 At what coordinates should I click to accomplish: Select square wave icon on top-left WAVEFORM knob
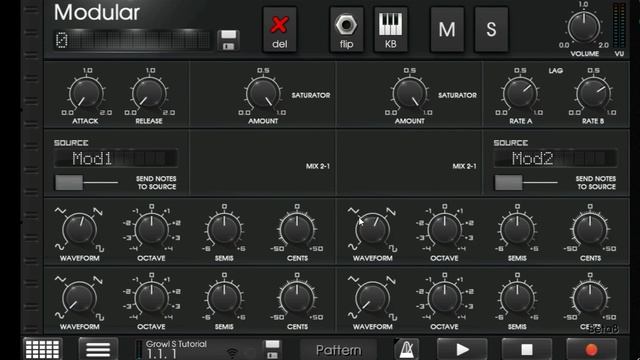click(100, 248)
